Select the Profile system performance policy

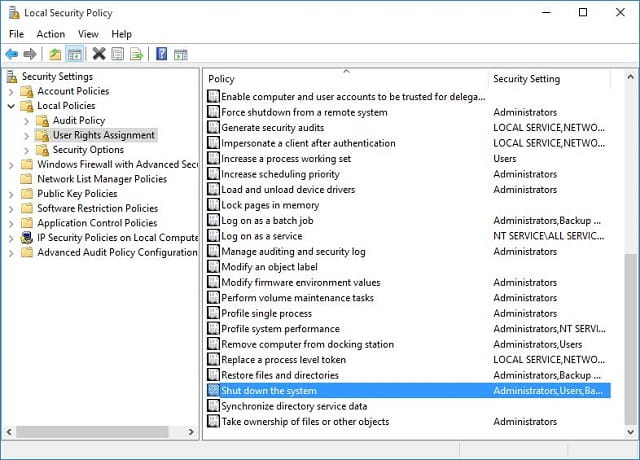(x=408, y=329)
